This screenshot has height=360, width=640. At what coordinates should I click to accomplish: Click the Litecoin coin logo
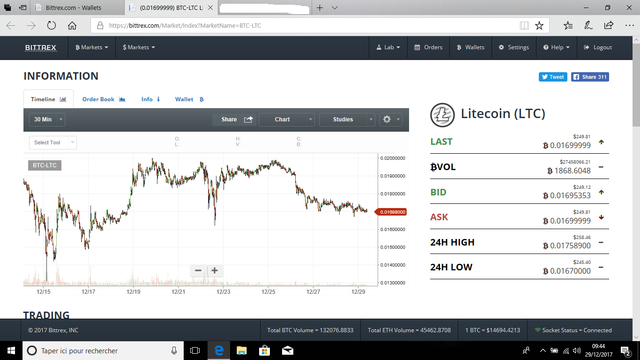(x=442, y=115)
